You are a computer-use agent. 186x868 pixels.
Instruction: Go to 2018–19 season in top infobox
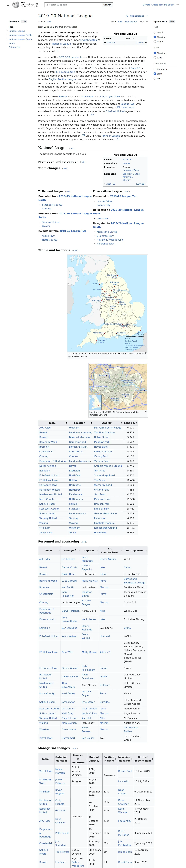111,42
